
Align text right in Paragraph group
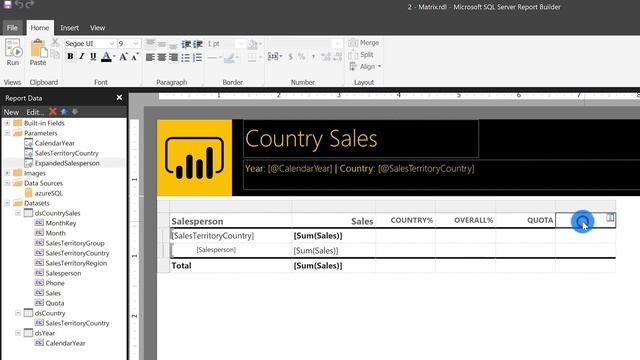click(173, 58)
